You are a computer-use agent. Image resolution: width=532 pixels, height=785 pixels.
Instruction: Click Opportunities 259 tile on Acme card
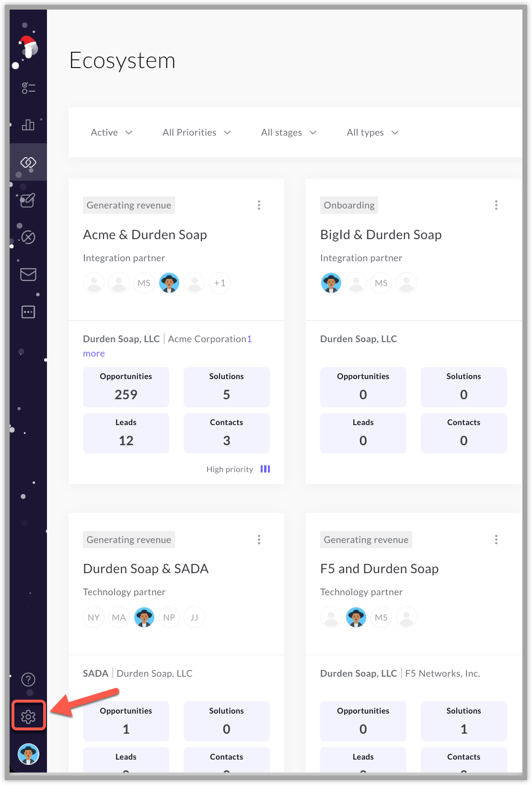click(x=126, y=387)
